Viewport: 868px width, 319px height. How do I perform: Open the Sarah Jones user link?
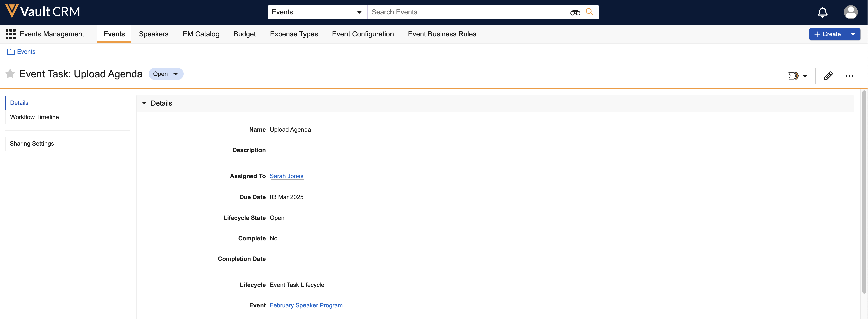point(286,176)
